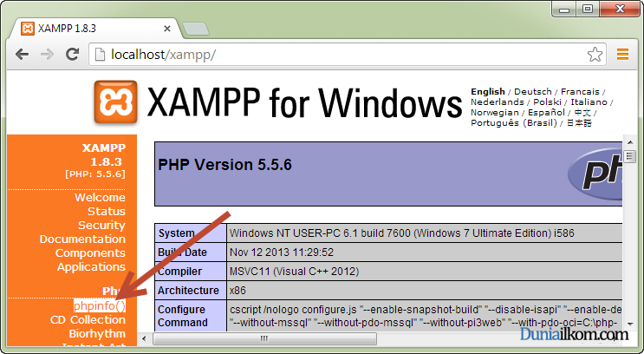644x354 pixels.
Task: Switch language to Español
Action: tap(546, 112)
